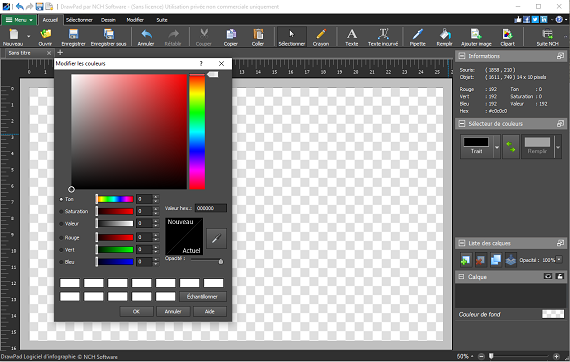
Task: Select the Rouge radio button
Action: (61, 238)
